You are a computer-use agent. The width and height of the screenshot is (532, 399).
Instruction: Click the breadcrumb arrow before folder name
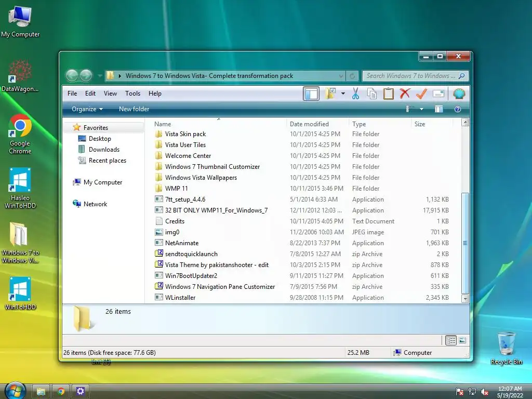pos(120,76)
